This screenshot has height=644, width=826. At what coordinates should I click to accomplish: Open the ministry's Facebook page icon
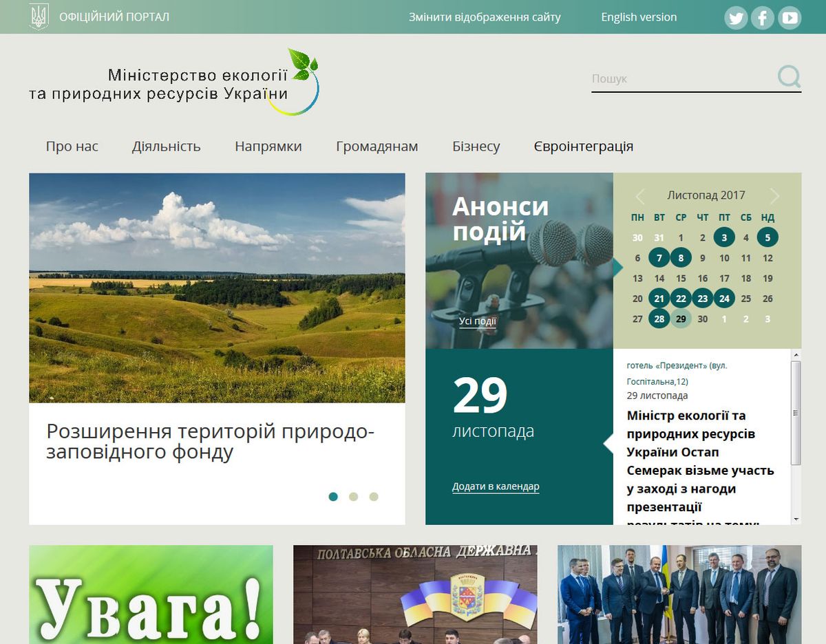(x=763, y=18)
